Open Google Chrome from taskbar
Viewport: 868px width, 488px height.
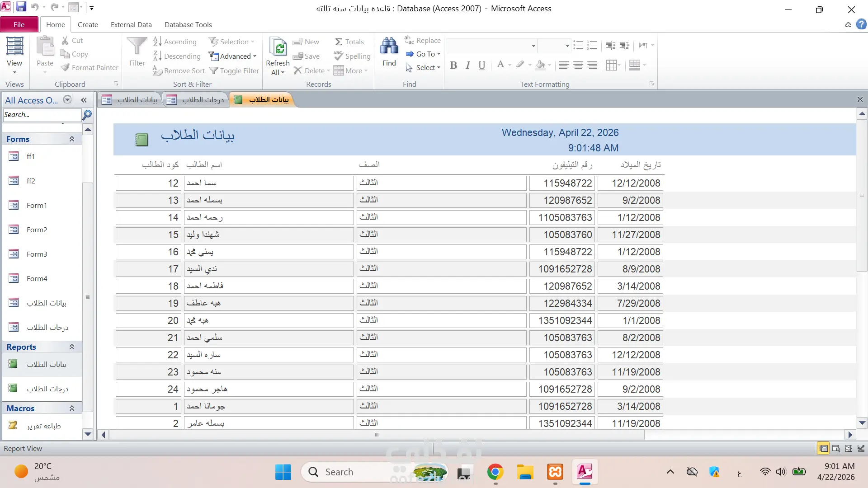495,472
